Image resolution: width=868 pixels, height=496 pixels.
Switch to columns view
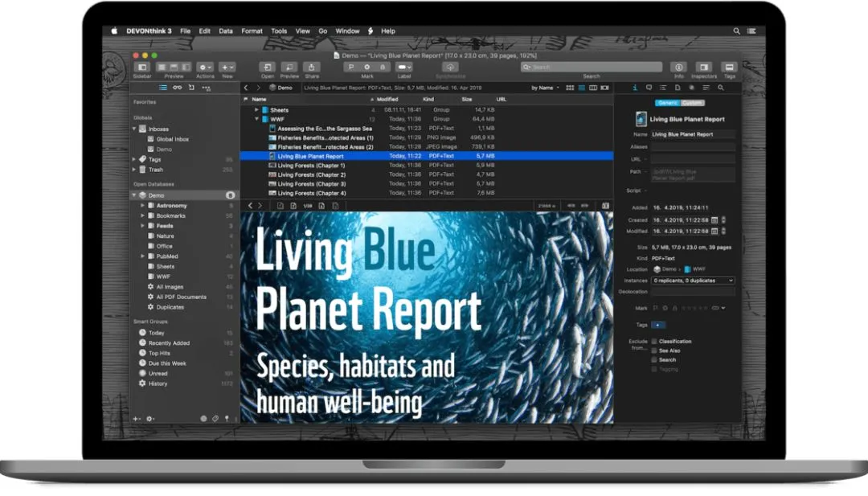pyautogui.click(x=593, y=88)
